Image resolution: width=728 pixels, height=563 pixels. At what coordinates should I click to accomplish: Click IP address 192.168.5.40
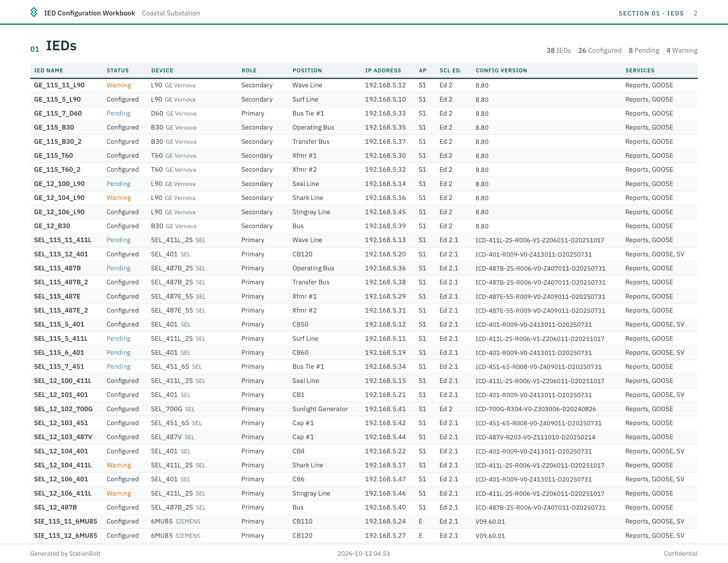click(x=385, y=507)
